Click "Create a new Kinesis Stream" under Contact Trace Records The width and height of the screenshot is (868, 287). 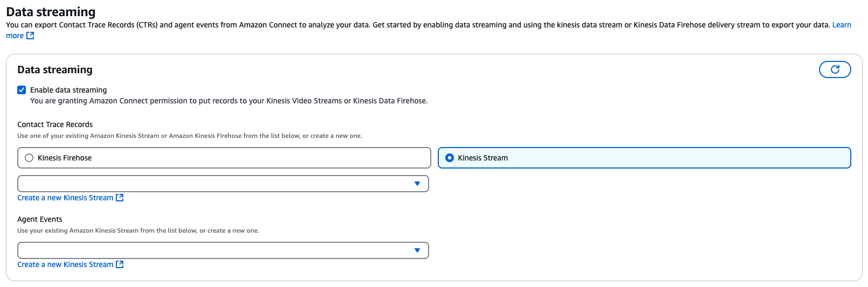[x=65, y=198]
